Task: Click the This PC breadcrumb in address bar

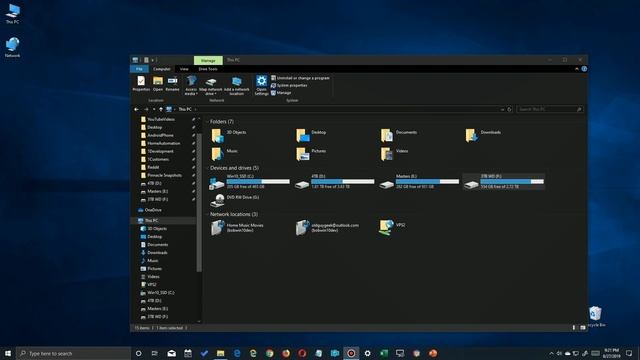Action: [x=185, y=109]
